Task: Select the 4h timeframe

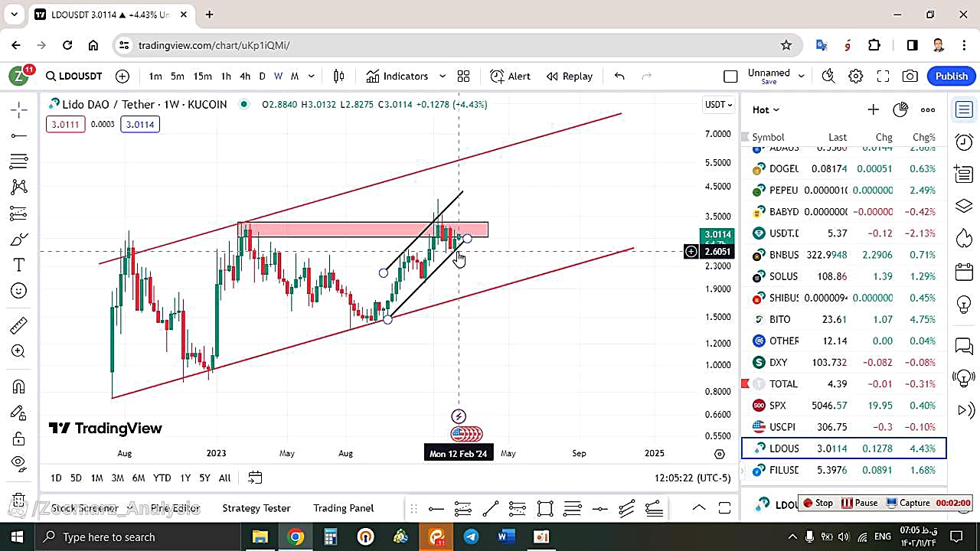Action: (x=245, y=76)
